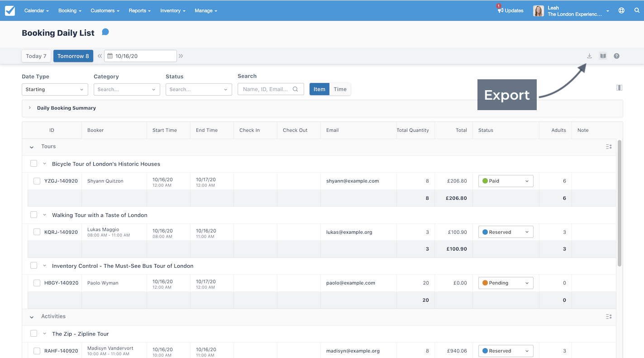Screen dimensions: 644x358
Task: Open the Date Type Starting dropdown
Action: tap(55, 89)
